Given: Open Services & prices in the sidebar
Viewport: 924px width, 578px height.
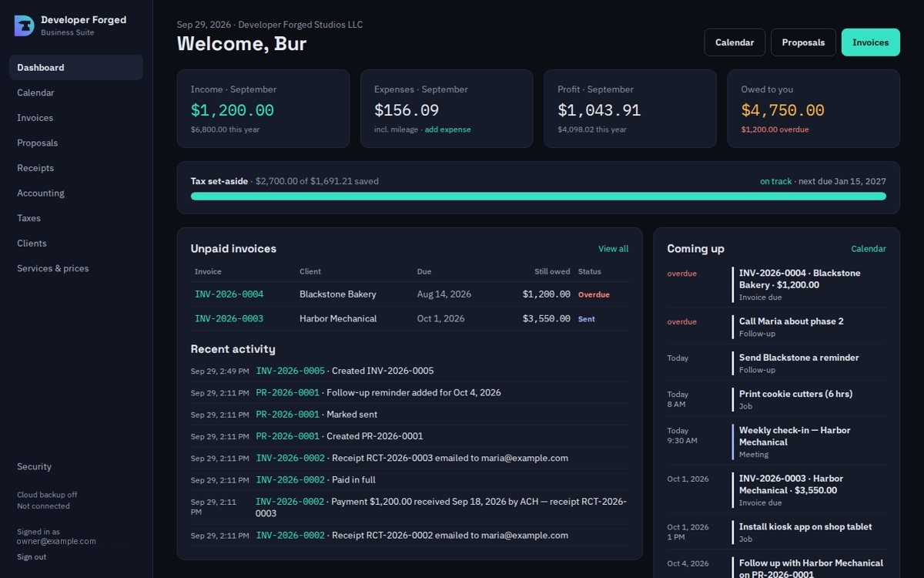Looking at the screenshot, I should (76, 268).
